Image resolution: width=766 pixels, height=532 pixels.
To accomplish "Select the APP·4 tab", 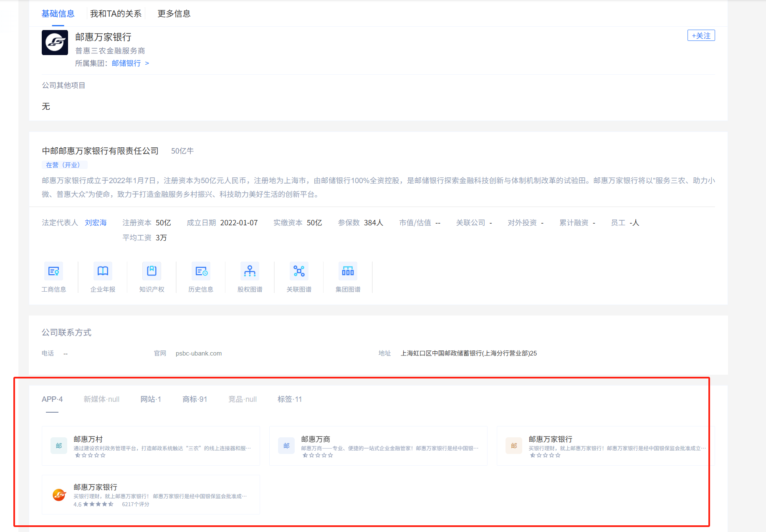I will pos(52,399).
